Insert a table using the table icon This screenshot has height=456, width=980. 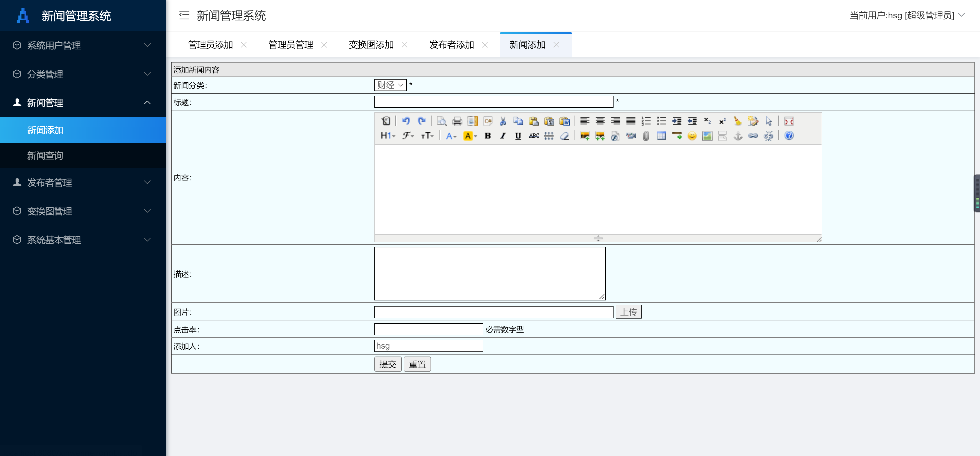point(661,136)
